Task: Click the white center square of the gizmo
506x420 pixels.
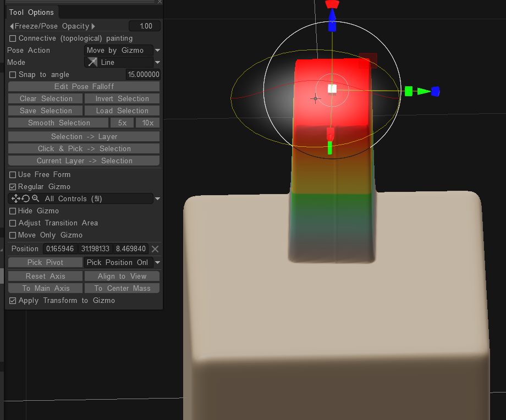Action: click(x=332, y=89)
